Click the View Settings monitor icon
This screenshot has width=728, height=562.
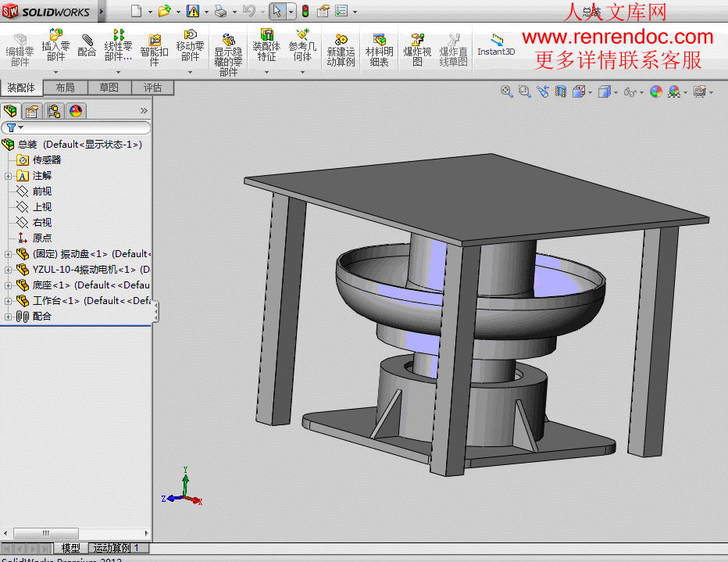pyautogui.click(x=700, y=91)
